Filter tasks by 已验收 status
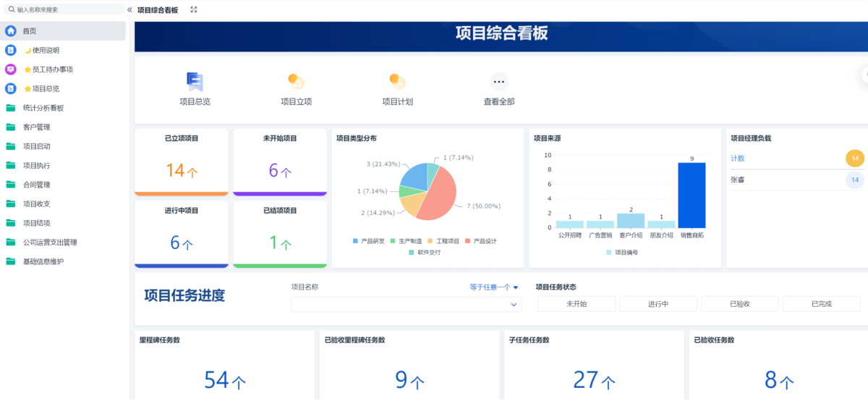Screen dimensions: 868x401 [x=740, y=304]
